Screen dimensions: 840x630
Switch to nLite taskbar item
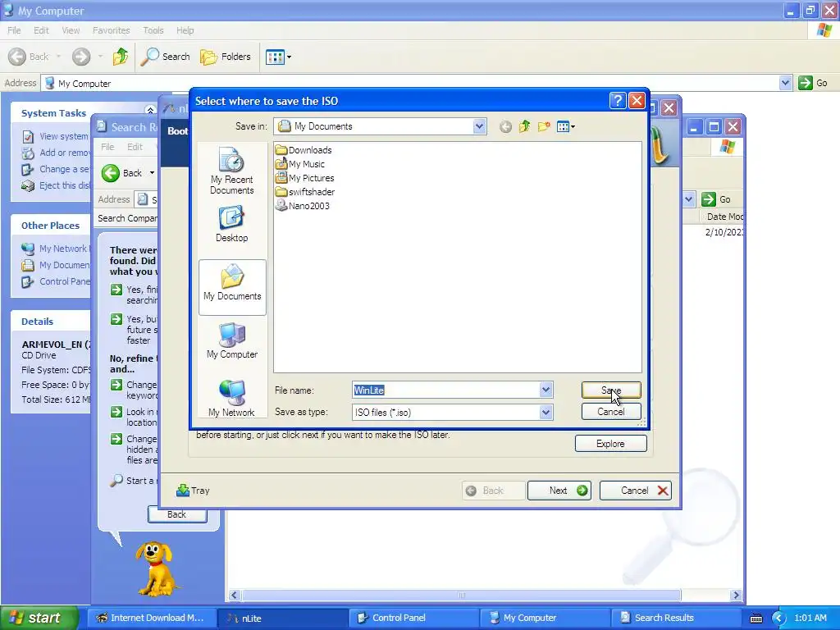pos(282,618)
